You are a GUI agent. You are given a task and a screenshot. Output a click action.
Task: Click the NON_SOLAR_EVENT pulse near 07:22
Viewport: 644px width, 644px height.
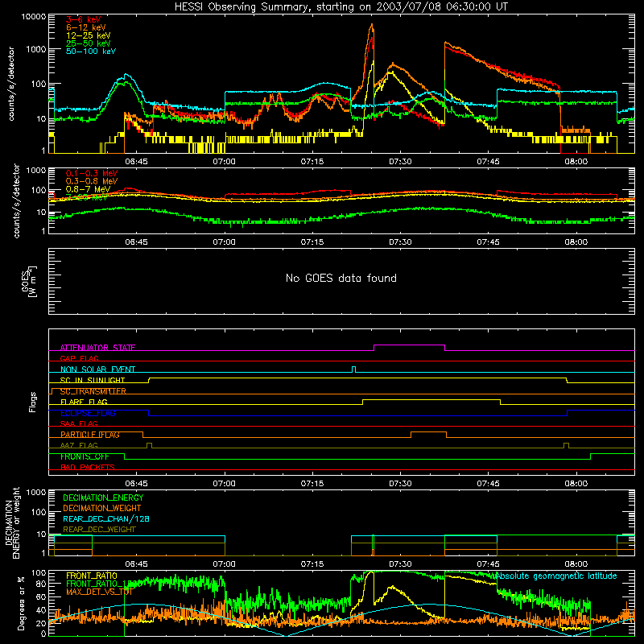point(354,369)
